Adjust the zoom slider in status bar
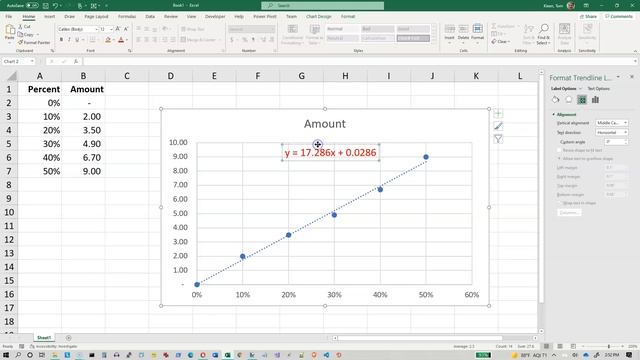The height and width of the screenshot is (360, 640). pos(609,346)
